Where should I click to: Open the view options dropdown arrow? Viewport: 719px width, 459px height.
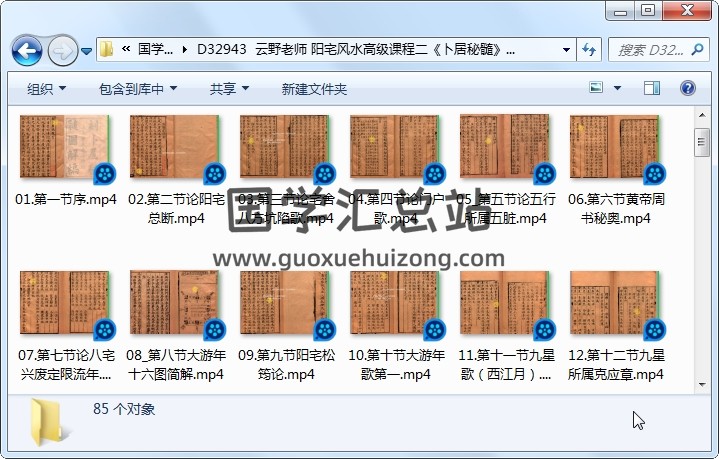(618, 88)
